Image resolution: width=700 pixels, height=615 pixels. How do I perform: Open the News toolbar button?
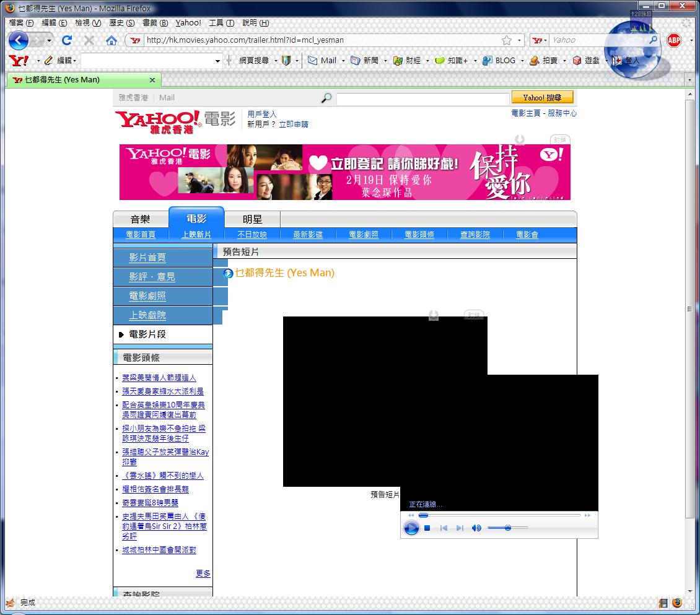point(365,60)
